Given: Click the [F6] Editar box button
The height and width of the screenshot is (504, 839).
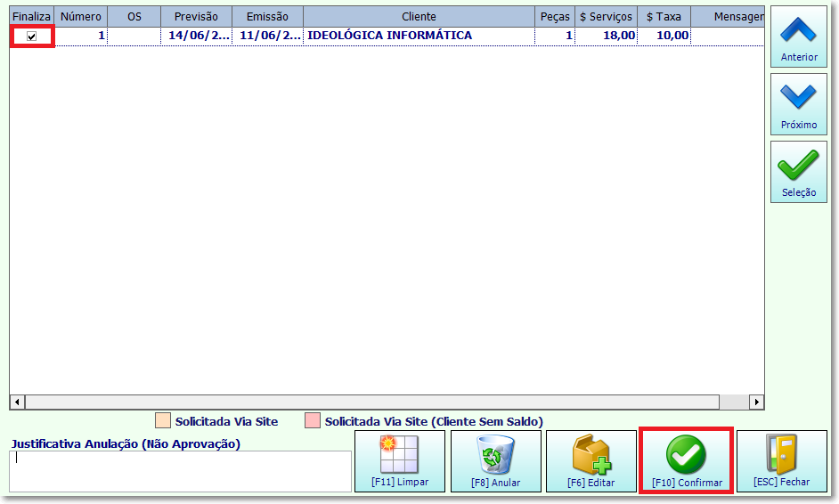Looking at the screenshot, I should pyautogui.click(x=591, y=461).
